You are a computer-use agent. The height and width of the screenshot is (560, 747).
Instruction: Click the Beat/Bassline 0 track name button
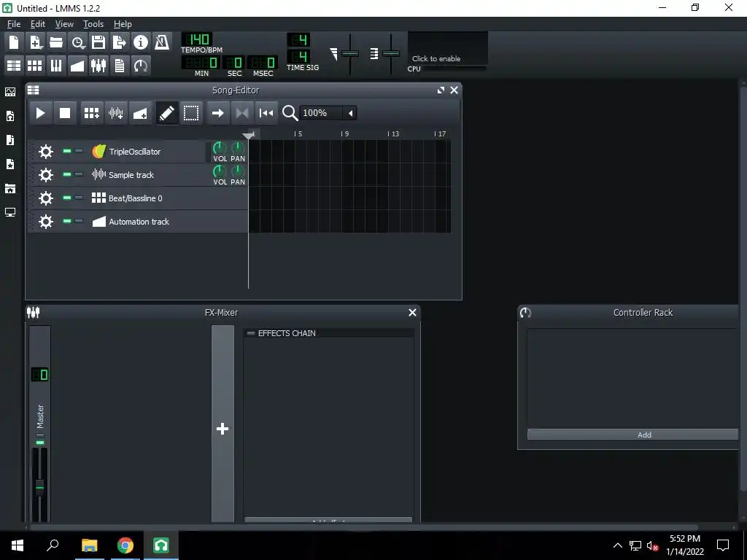tap(147, 198)
